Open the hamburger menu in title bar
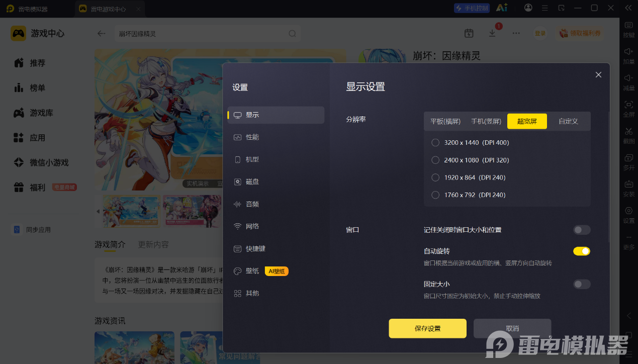Viewport: 638px width, 364px height. pyautogui.click(x=544, y=8)
